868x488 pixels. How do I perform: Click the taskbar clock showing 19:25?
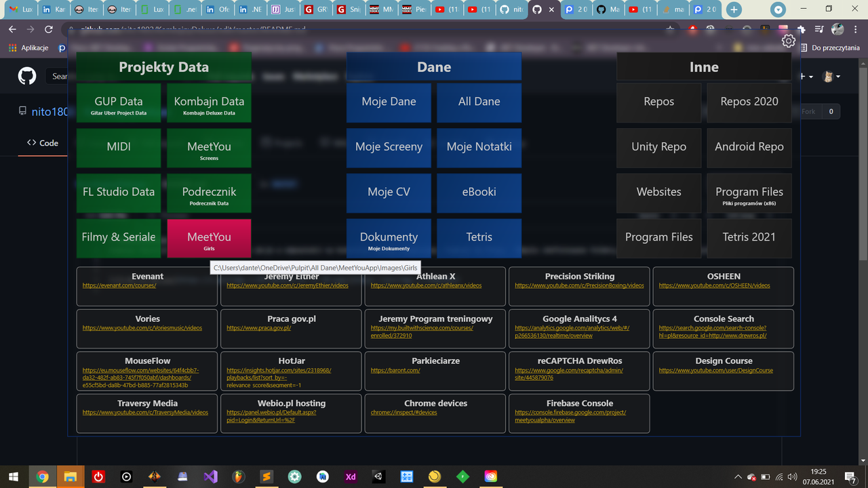click(818, 477)
